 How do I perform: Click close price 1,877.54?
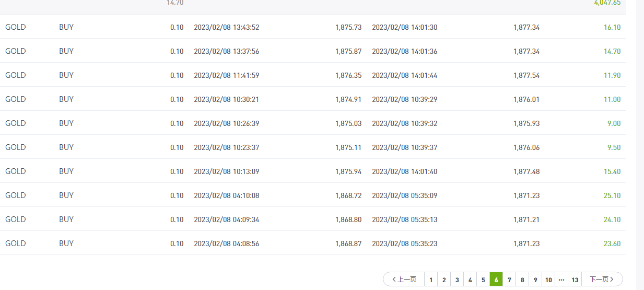(526, 75)
